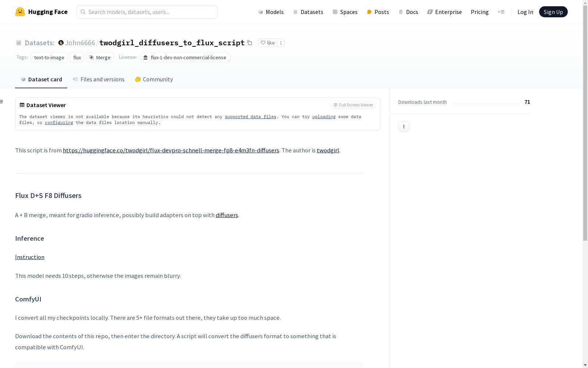Image resolution: width=588 pixels, height=368 pixels.
Task: Select the flux tag
Action: (77, 57)
